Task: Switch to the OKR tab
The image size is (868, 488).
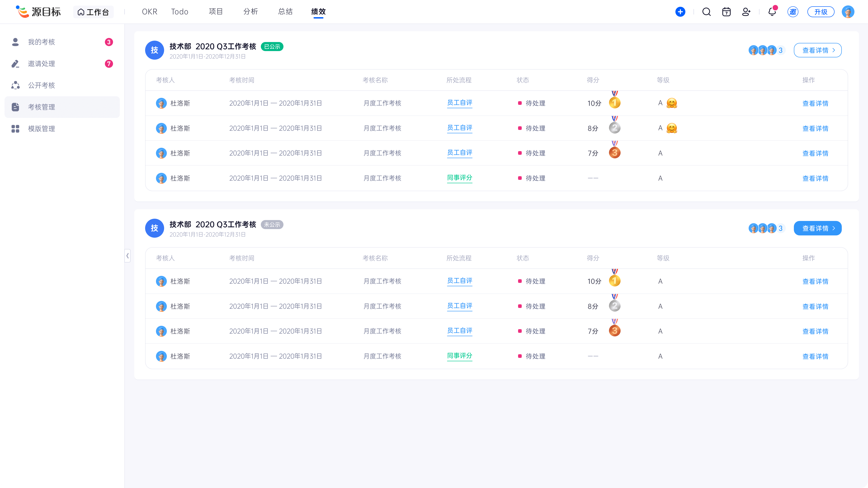Action: point(149,12)
